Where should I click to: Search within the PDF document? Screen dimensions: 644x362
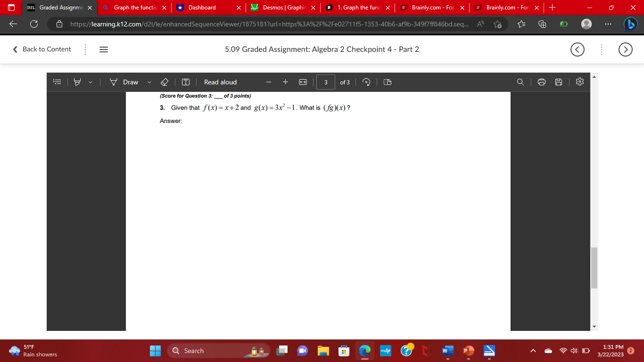520,82
